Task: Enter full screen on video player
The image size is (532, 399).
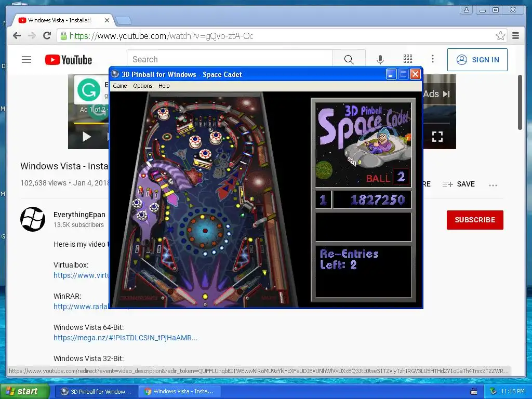Action: tap(437, 137)
